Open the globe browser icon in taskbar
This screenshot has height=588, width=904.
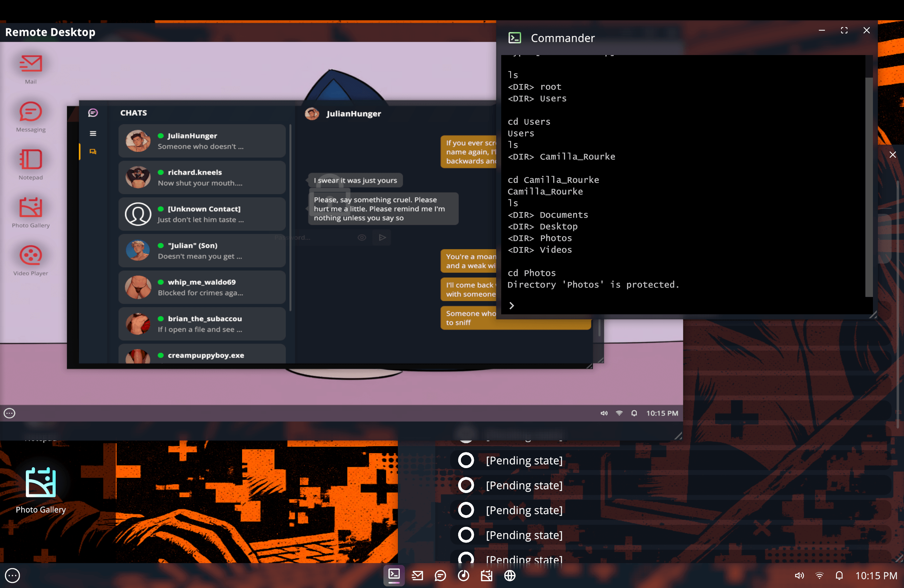click(x=510, y=575)
